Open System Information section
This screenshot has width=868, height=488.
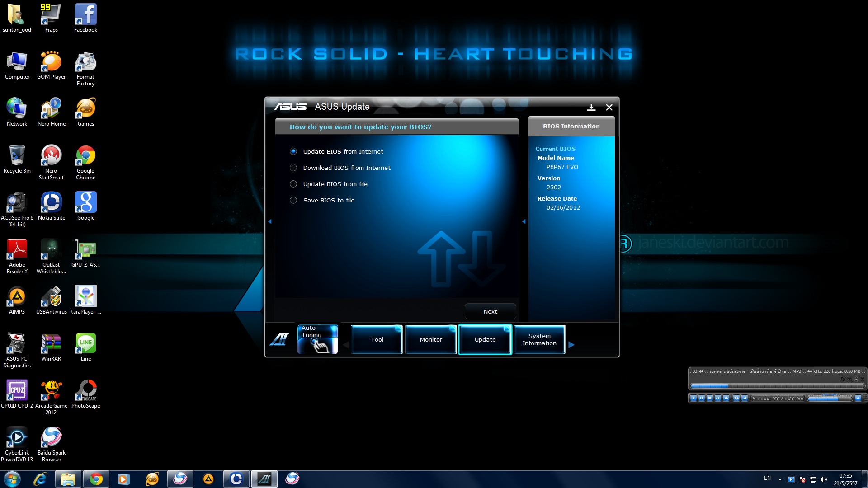pyautogui.click(x=539, y=340)
